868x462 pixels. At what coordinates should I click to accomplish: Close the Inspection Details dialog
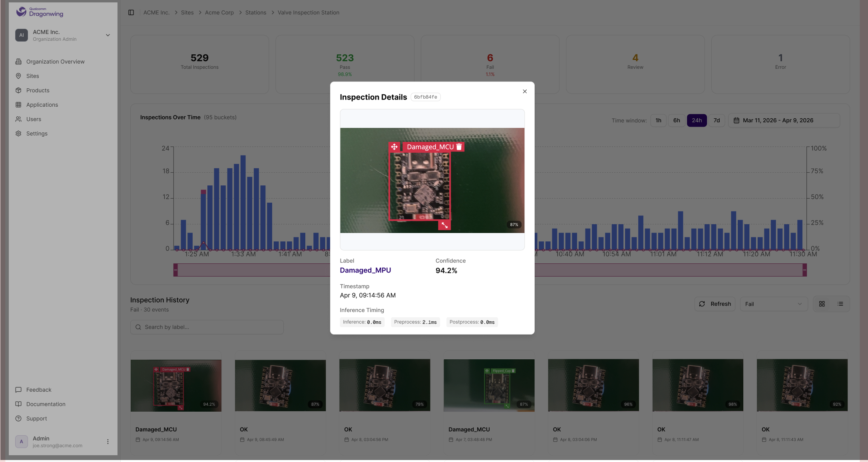coord(525,92)
